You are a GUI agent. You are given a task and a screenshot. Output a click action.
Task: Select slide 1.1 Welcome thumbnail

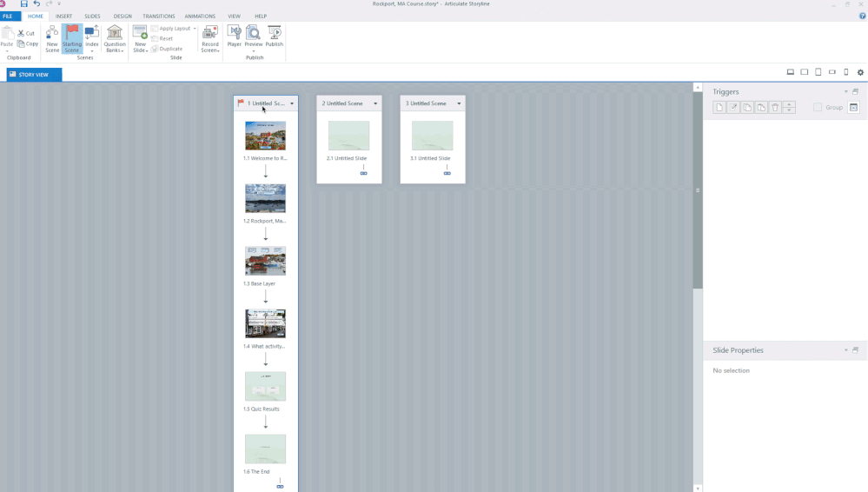click(x=266, y=136)
